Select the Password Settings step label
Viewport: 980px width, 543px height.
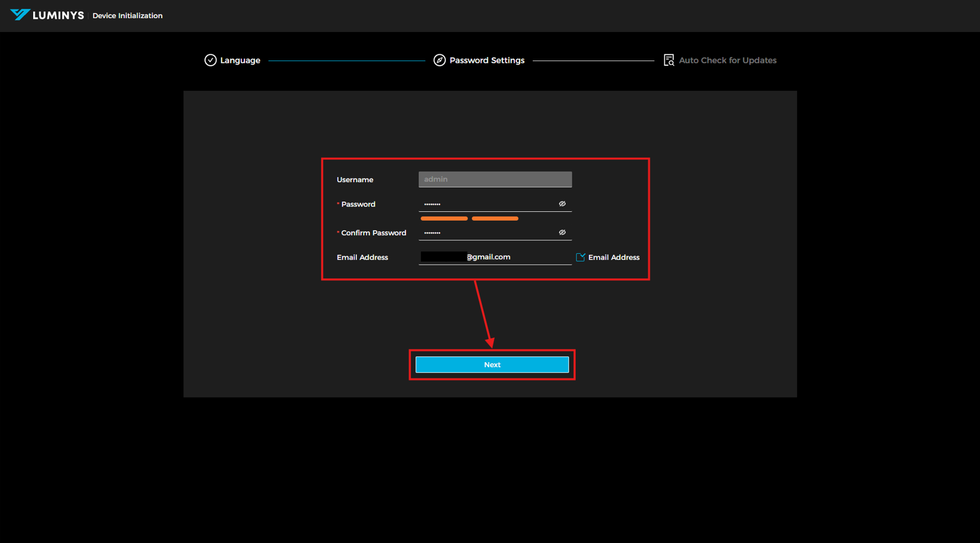pos(487,61)
